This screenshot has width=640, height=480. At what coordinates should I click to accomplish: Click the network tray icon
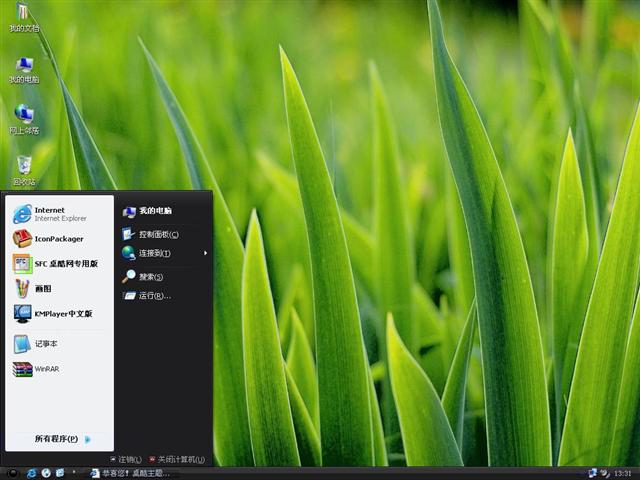click(x=593, y=473)
